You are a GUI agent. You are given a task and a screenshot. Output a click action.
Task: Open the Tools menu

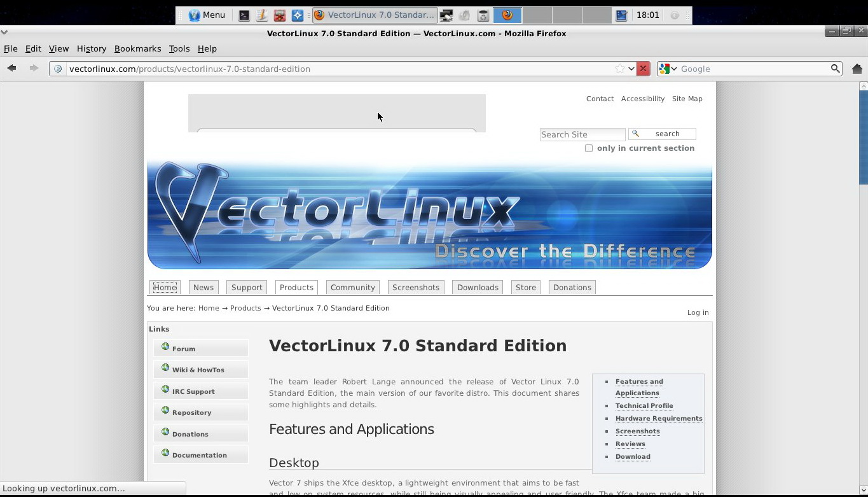coord(179,48)
